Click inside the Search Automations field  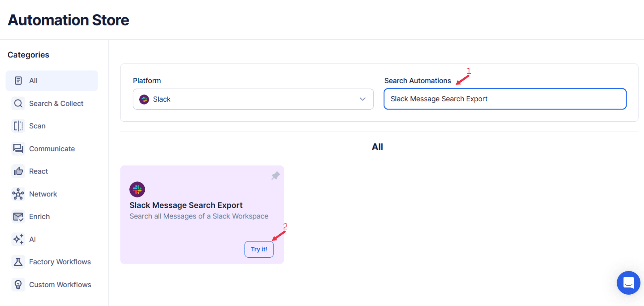tap(505, 99)
